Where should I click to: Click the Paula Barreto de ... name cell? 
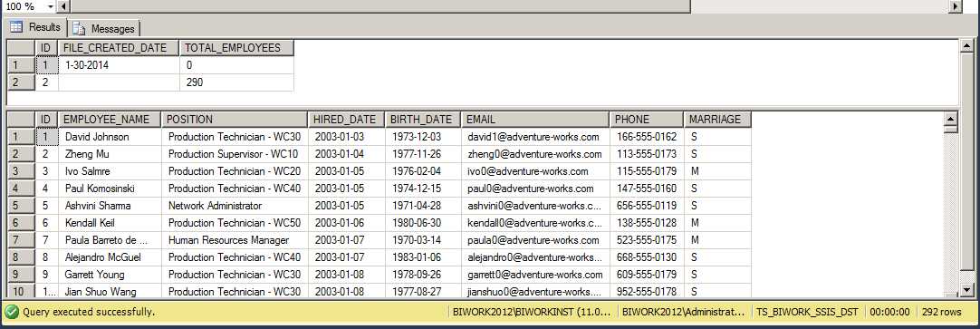click(110, 240)
